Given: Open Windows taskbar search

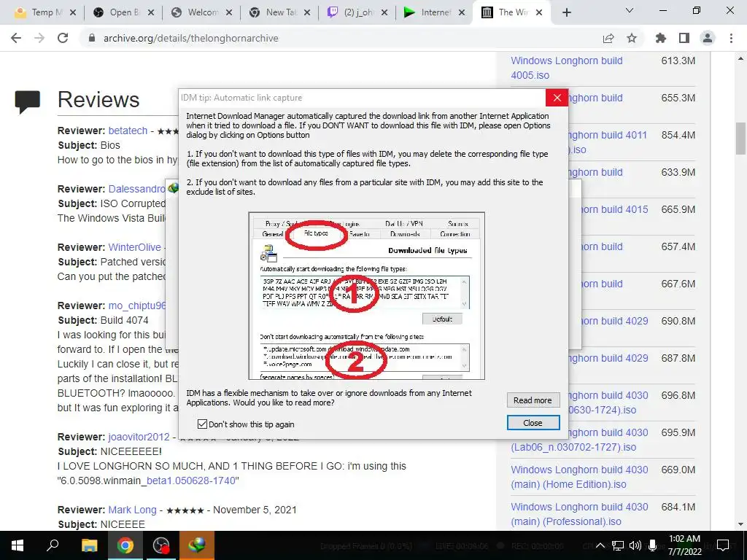Looking at the screenshot, I should point(53,545).
